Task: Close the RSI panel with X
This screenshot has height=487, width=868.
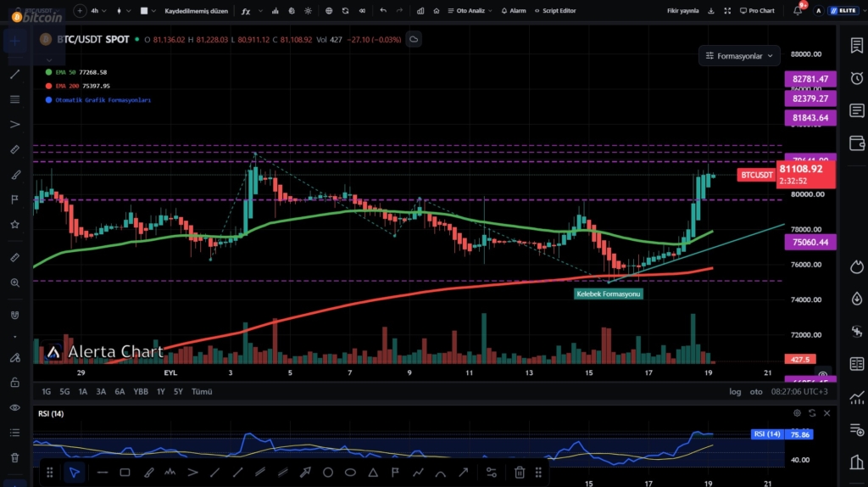Action: (x=827, y=412)
